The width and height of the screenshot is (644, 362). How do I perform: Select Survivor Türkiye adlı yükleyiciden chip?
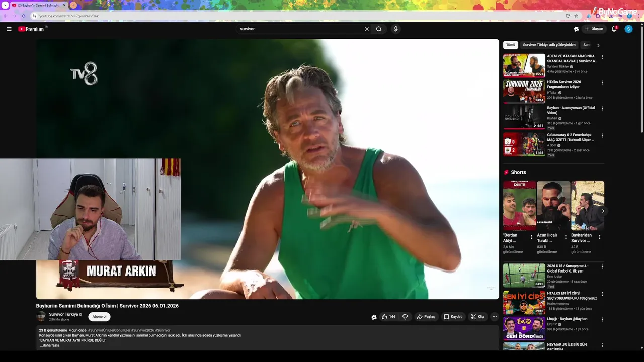(x=549, y=45)
